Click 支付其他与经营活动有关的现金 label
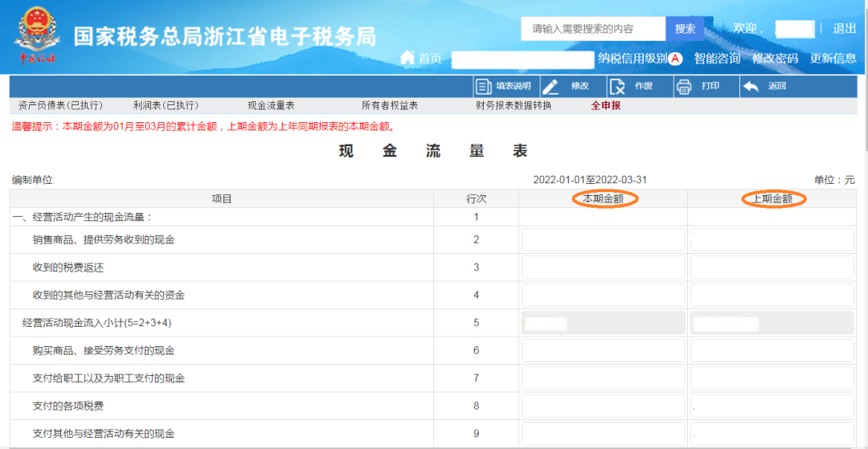868x449 pixels. [104, 434]
